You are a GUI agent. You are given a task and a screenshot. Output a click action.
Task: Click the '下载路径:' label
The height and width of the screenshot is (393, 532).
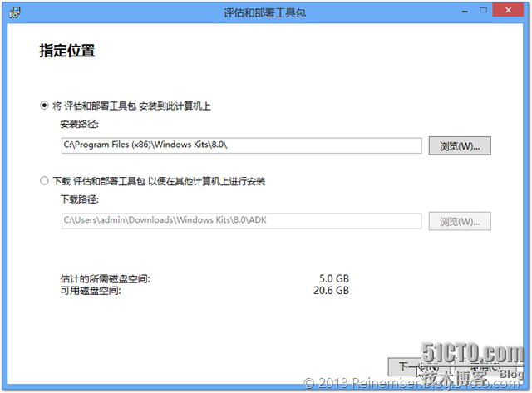(80, 199)
